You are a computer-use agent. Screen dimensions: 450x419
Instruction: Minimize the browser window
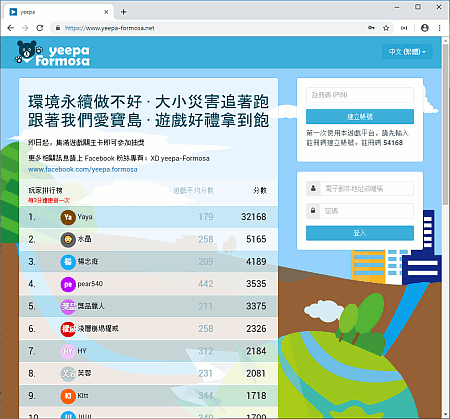pyautogui.click(x=397, y=7)
